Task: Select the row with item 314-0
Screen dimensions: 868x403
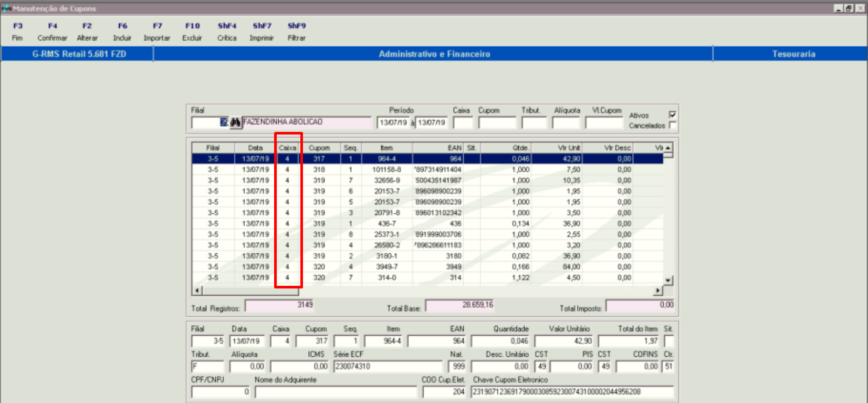Action: pyautogui.click(x=427, y=277)
